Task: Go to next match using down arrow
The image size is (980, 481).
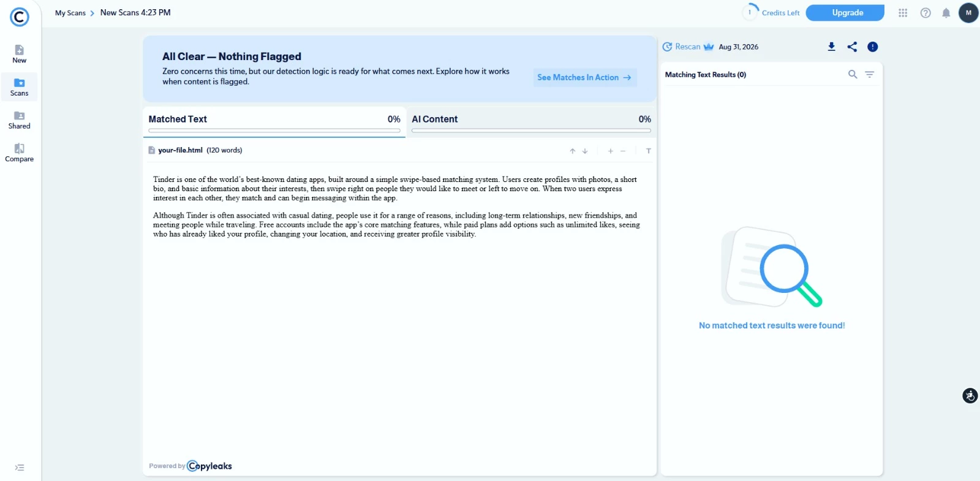Action: click(x=585, y=151)
